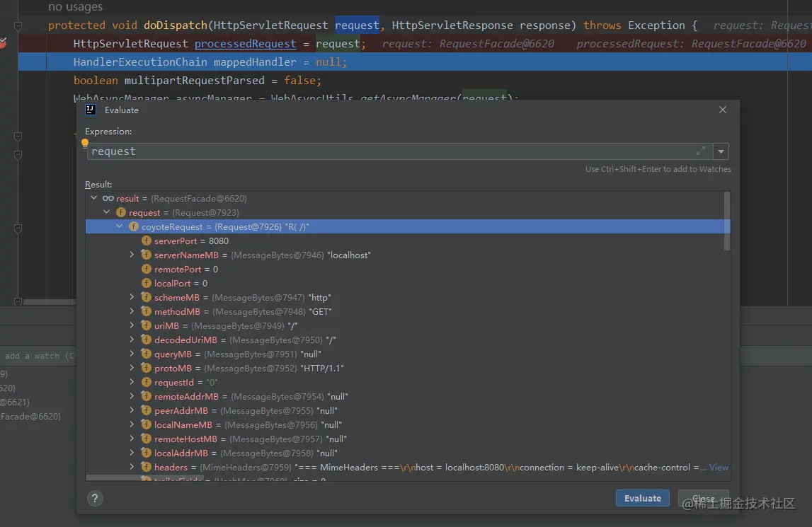Screen dimensions: 812x527
Task: Expand the methodMB node
Action: 132,311
